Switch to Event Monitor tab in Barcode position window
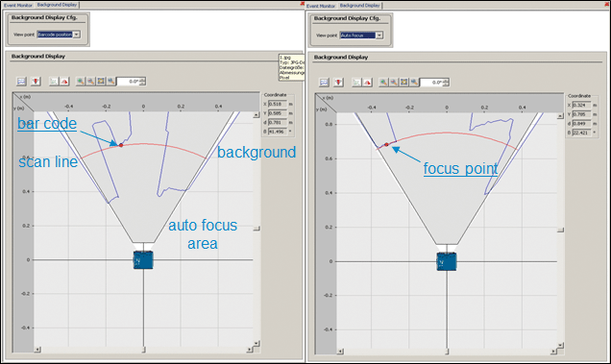 (x=18, y=5)
